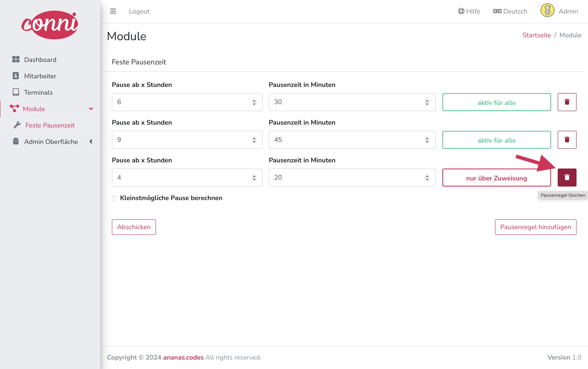588x369 pixels.
Task: Click the 'Feste Pausenzeit' card title
Action: coord(139,62)
